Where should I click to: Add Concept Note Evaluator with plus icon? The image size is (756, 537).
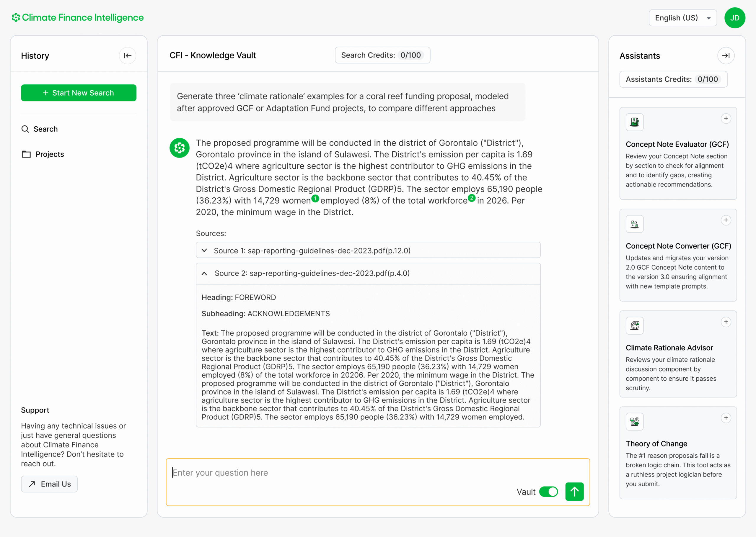(726, 118)
